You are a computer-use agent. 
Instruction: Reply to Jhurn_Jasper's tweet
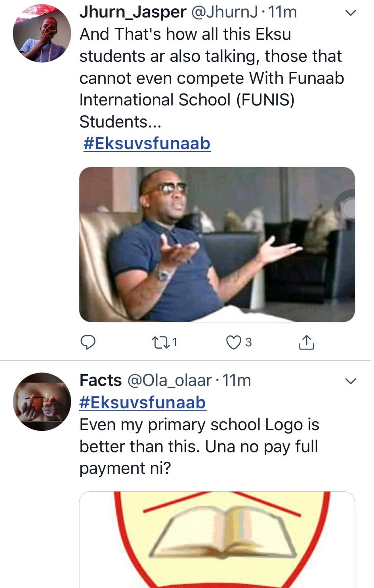tap(88, 342)
